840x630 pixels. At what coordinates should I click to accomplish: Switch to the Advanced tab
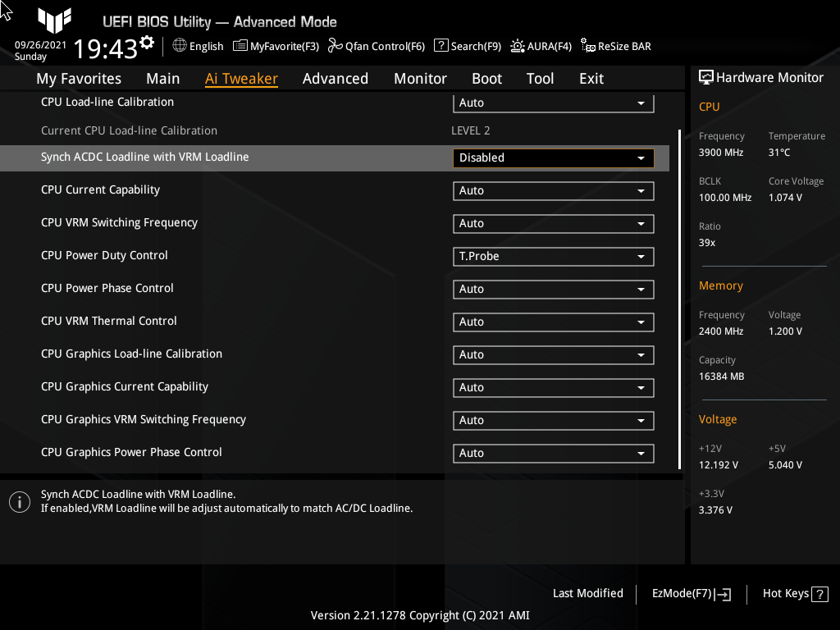click(x=336, y=78)
